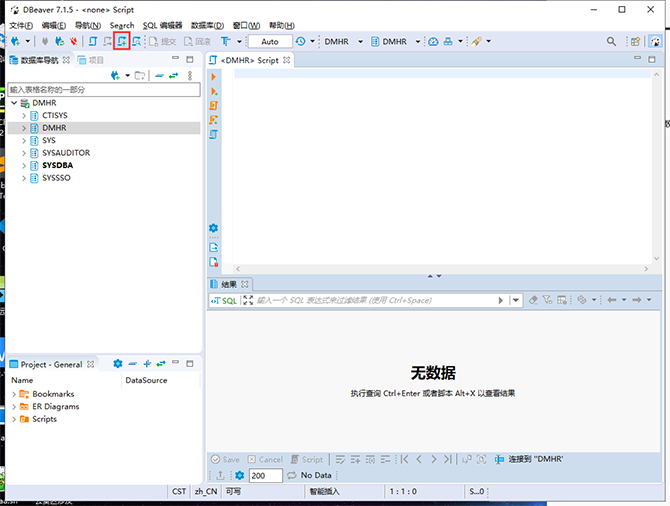Click the Recent SQL script icon
The image size is (670, 506).
(108, 41)
